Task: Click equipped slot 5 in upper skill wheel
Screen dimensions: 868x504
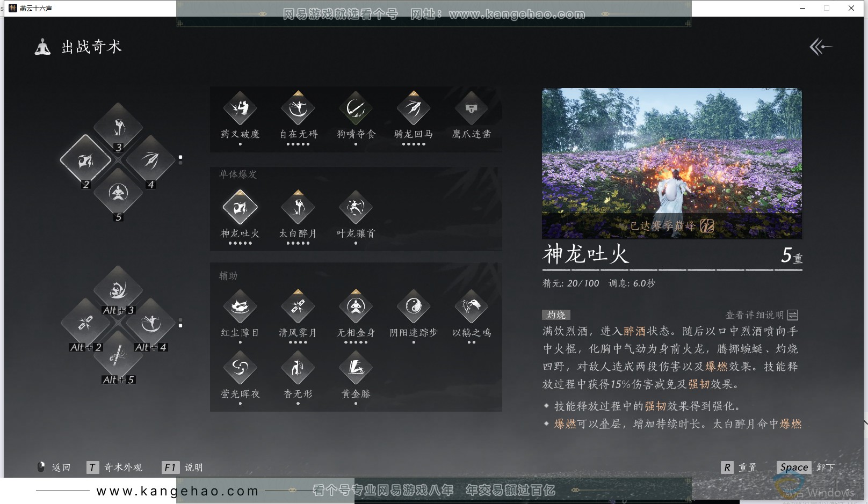Action: pyautogui.click(x=118, y=192)
